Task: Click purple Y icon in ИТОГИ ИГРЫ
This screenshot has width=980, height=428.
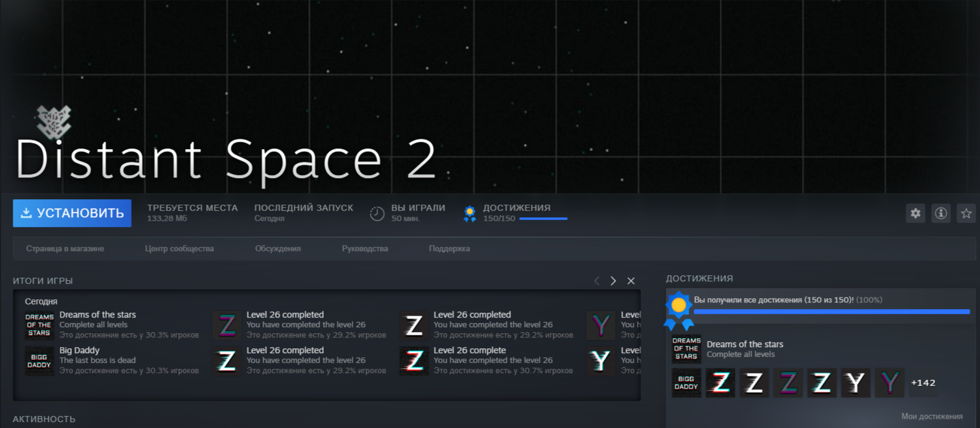Action: (x=601, y=325)
